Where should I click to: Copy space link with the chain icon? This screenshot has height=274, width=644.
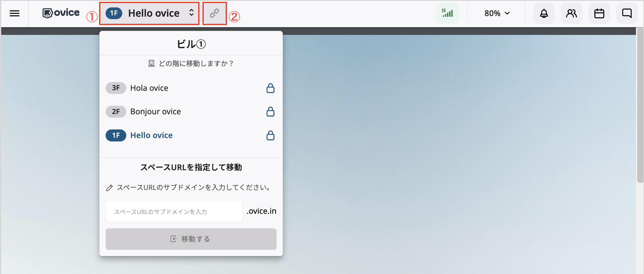coord(215,13)
